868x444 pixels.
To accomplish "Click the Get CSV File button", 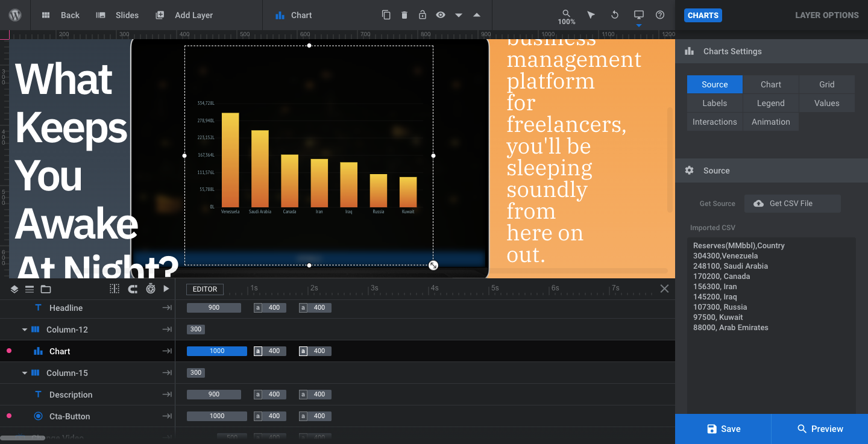I will (x=793, y=204).
